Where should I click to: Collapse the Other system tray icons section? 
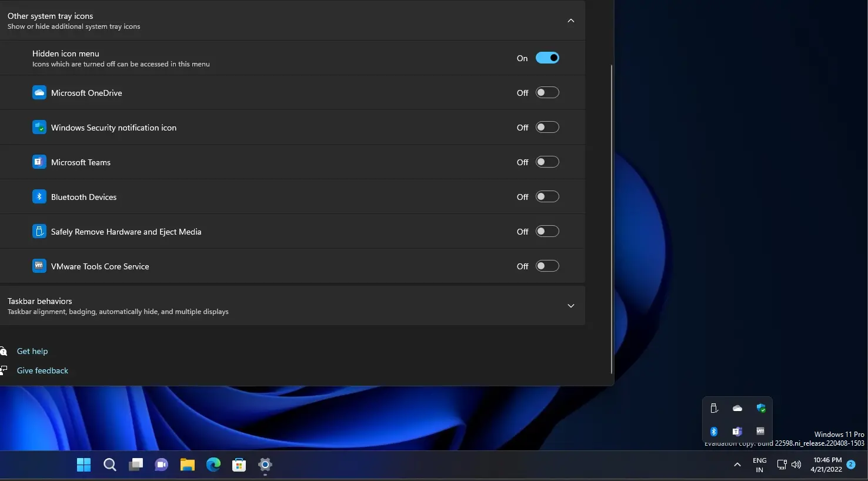click(x=570, y=21)
